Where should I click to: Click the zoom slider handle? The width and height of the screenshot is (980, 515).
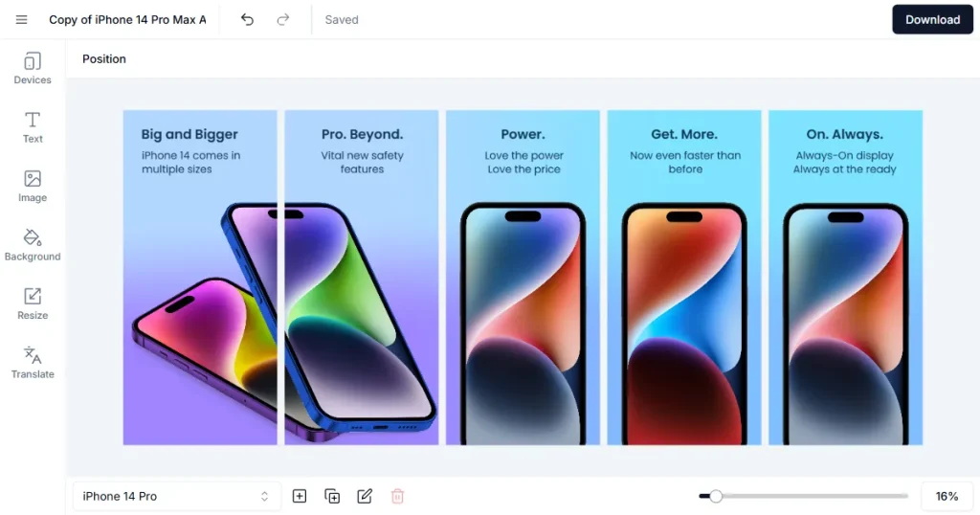(x=716, y=496)
